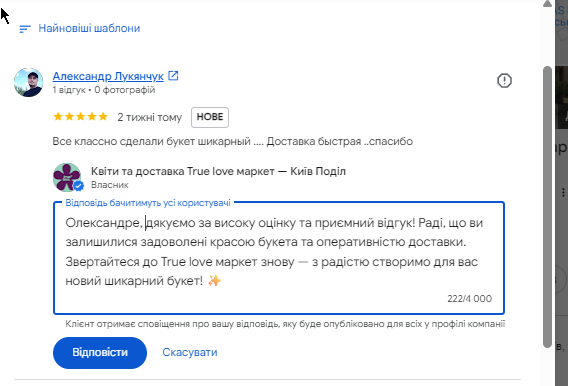The height and width of the screenshot is (386, 568).
Task: Click the 222/4 000 character counter
Action: tap(469, 299)
